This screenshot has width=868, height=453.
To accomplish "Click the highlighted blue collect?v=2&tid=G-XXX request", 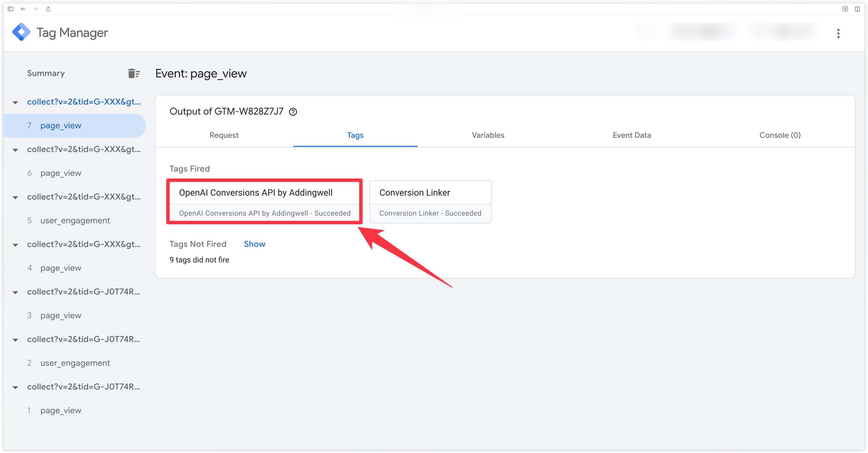I will pyautogui.click(x=84, y=102).
